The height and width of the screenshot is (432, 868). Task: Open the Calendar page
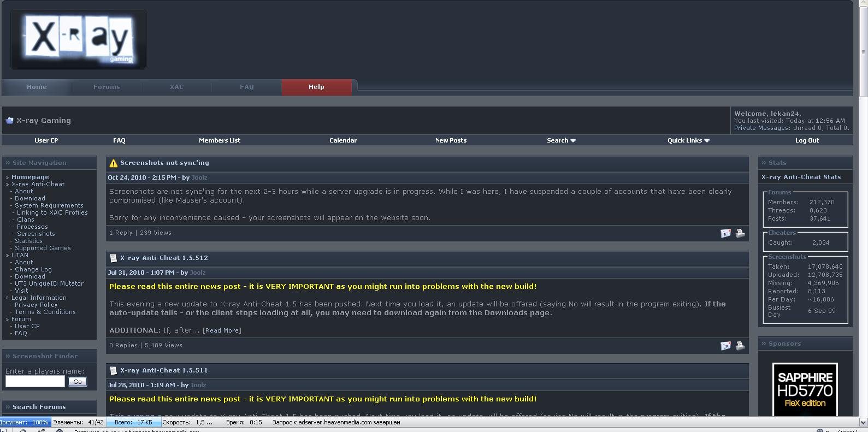[x=343, y=140]
